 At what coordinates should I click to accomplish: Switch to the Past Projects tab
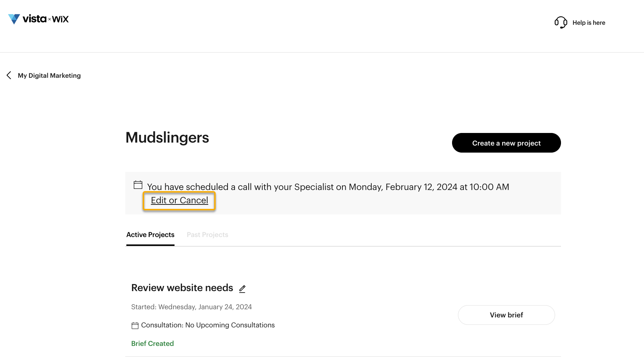pyautogui.click(x=208, y=235)
